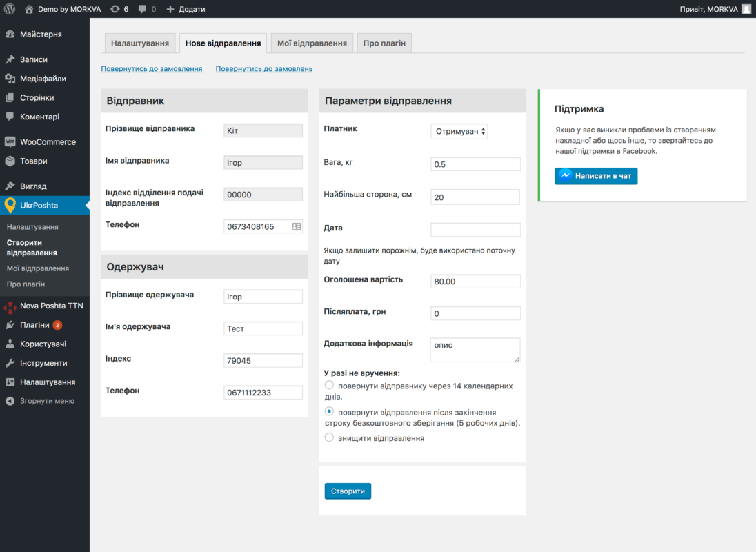Select return after free storage period radio
The image size is (756, 552).
point(329,411)
